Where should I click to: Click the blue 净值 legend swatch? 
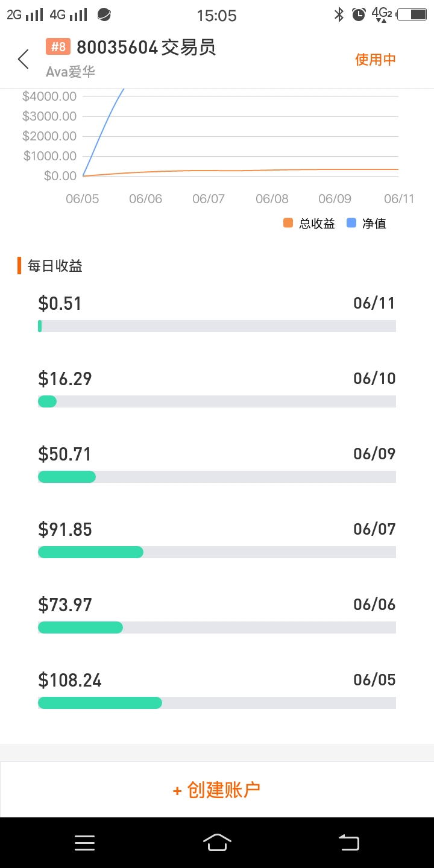351,223
